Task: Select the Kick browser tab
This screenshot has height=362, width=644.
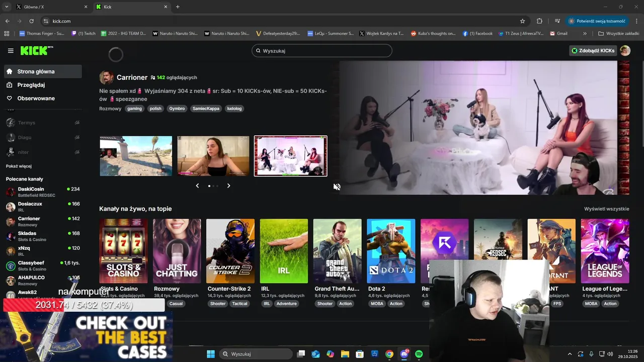Action: tap(132, 7)
